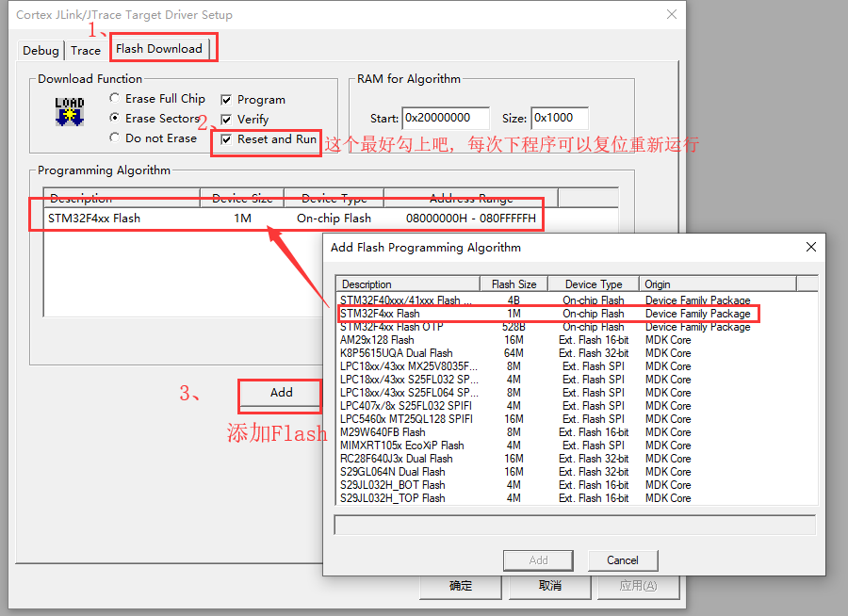
Task: Click the Description column header in Add Flash dialog
Action: pyautogui.click(x=408, y=284)
